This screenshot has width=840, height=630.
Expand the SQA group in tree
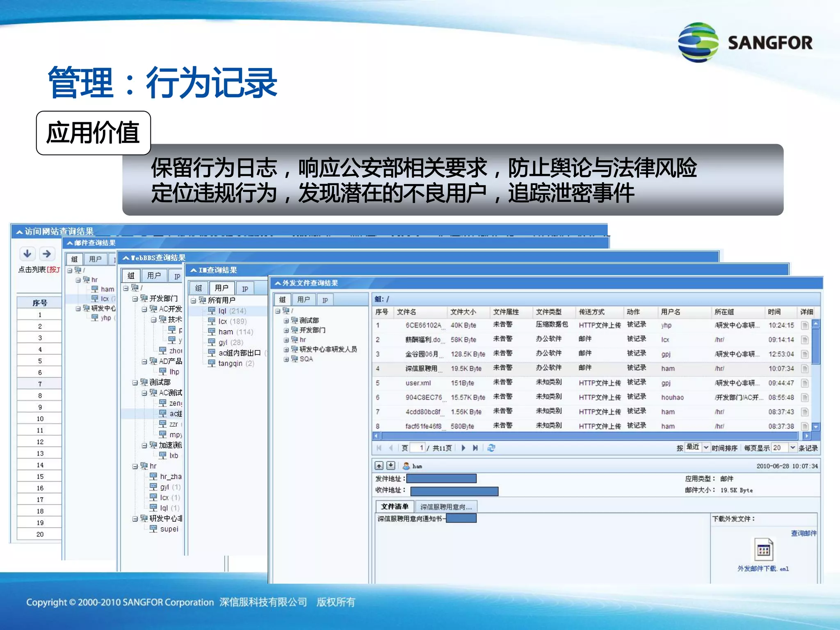(286, 359)
